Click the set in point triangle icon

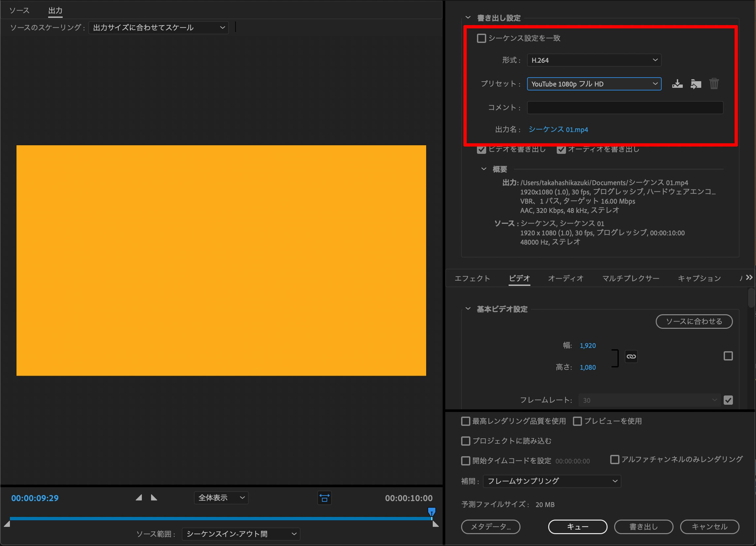(139, 497)
